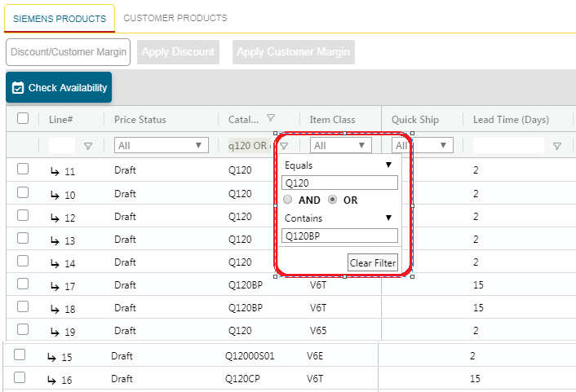Check the box for line 10
Screen dimensions: 576x392
pos(23,192)
